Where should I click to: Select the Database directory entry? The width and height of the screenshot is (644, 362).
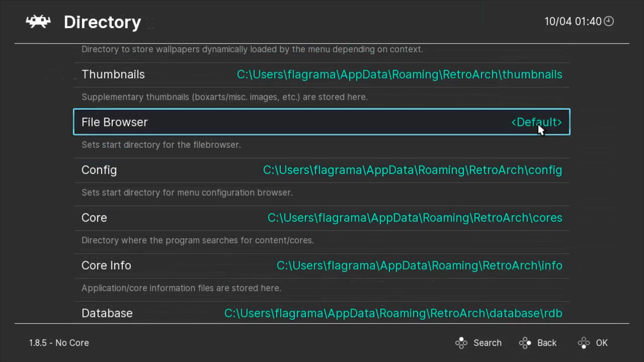[107, 313]
